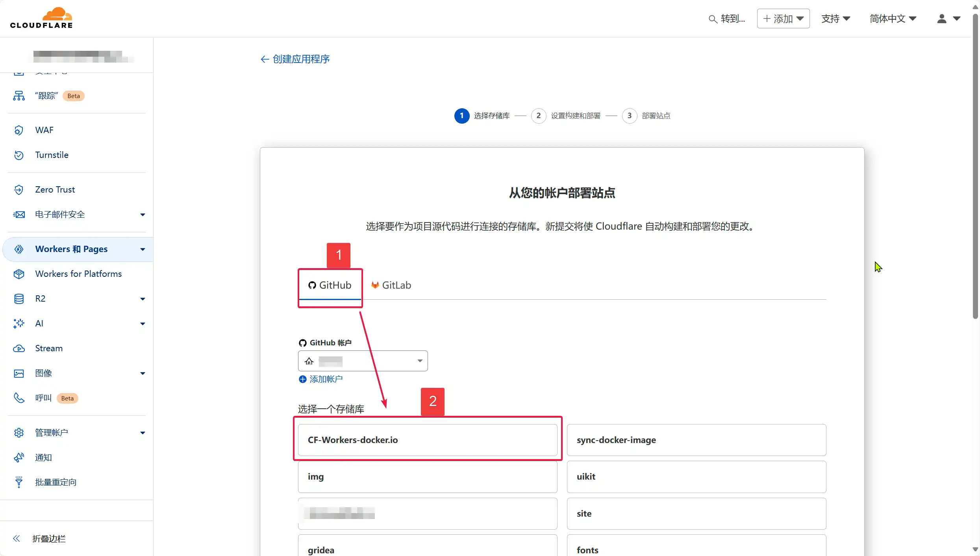The height and width of the screenshot is (556, 980).
Task: Open the user account icon menu
Action: tap(942, 19)
